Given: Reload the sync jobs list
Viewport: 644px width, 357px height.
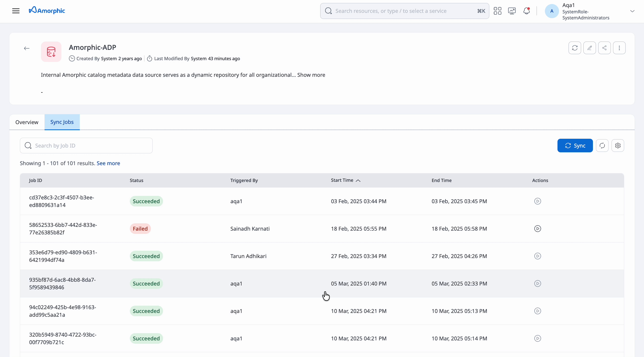Looking at the screenshot, I should click(x=602, y=146).
